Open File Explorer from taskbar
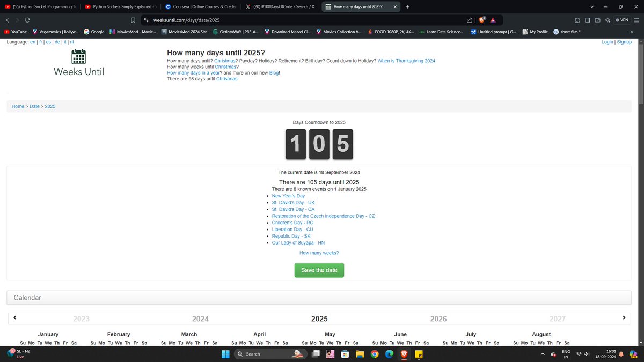 (360, 353)
